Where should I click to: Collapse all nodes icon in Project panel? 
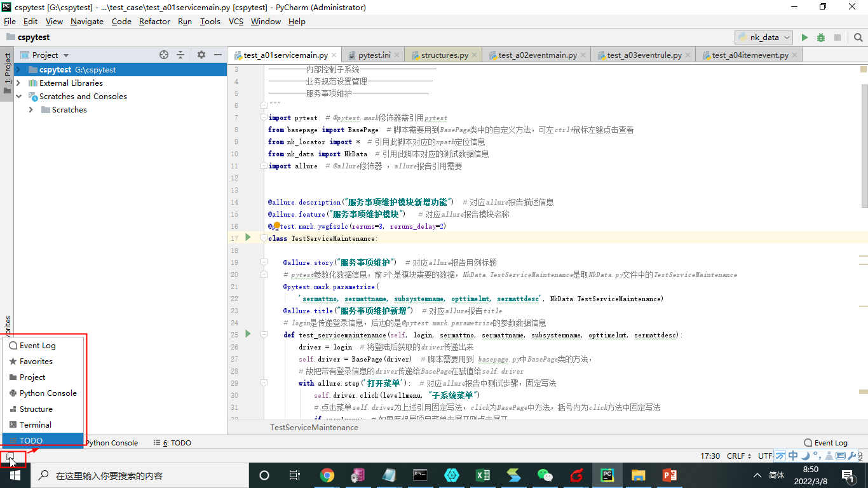[180, 55]
